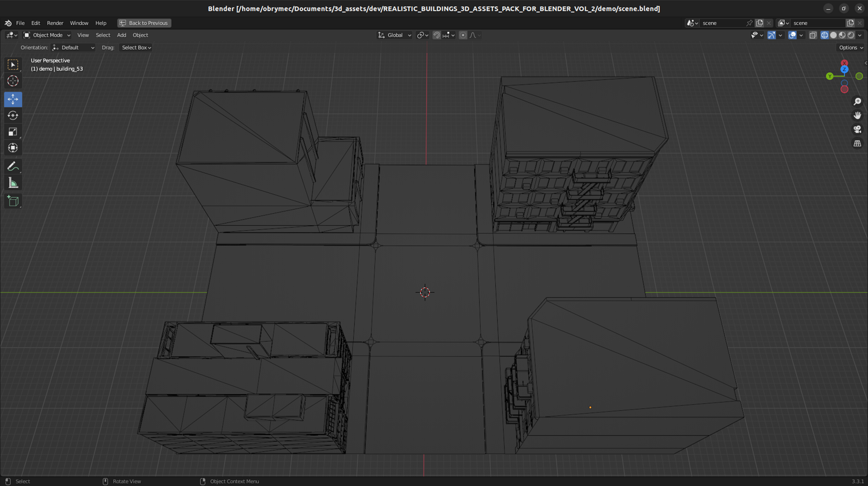
Task: Click the Back to Previous button
Action: pyautogui.click(x=144, y=23)
